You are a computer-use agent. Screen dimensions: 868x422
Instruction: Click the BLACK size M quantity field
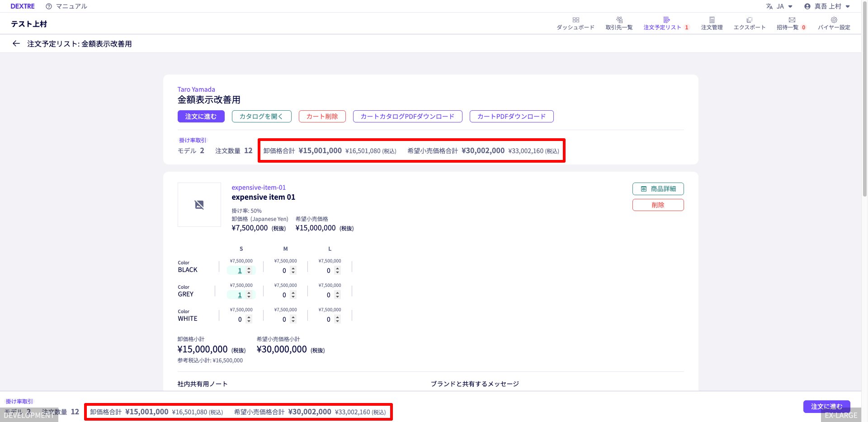point(284,271)
